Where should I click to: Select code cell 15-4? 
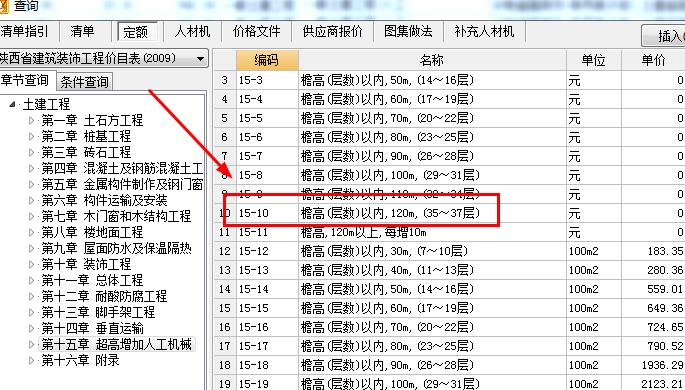click(x=267, y=99)
